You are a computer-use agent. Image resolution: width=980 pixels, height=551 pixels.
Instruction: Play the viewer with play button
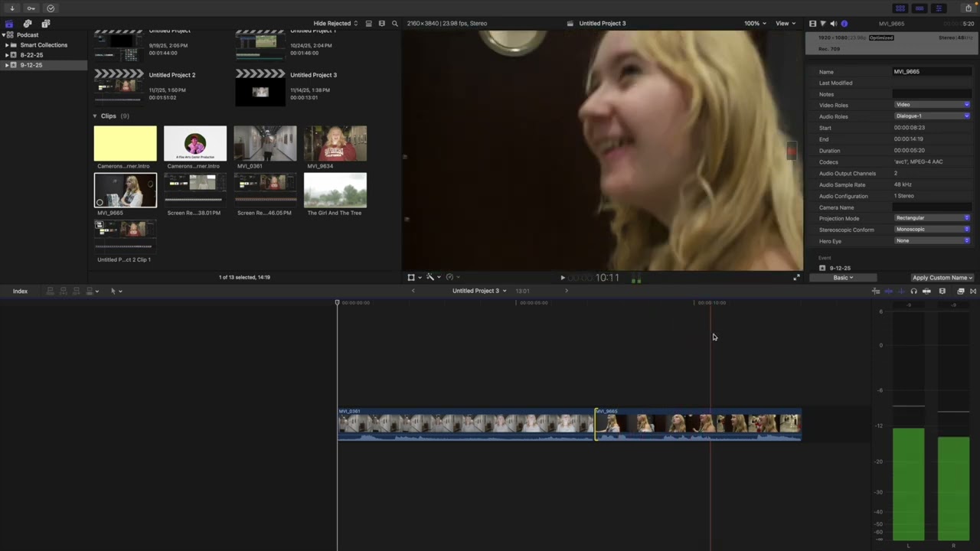pyautogui.click(x=563, y=278)
